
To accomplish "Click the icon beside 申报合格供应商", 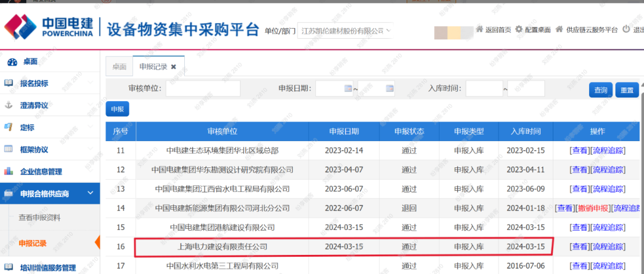I will (8, 194).
